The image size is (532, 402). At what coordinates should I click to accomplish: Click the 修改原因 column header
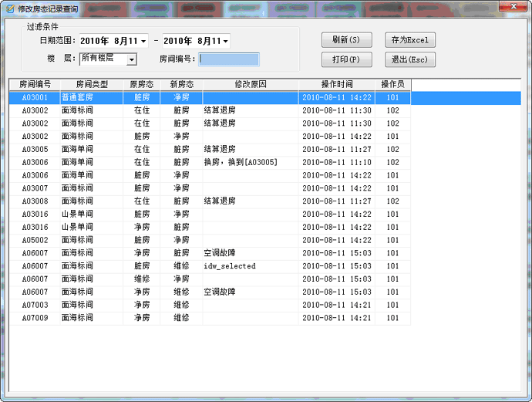[250, 84]
